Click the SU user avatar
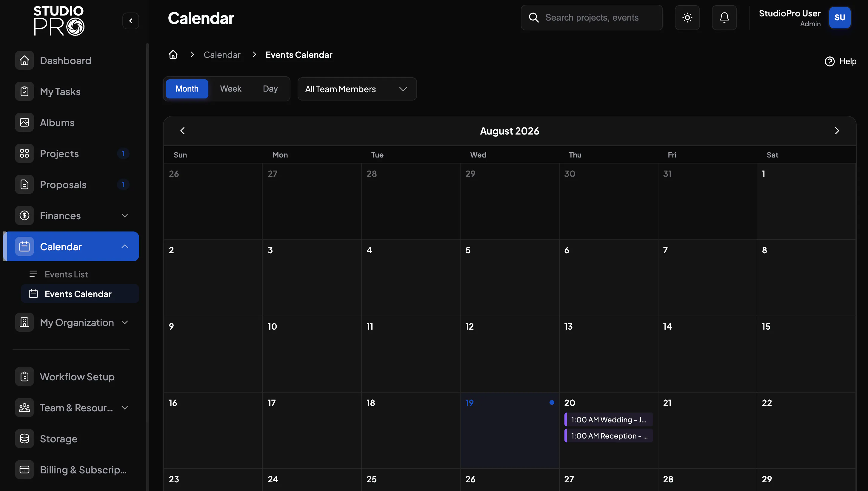 (840, 18)
